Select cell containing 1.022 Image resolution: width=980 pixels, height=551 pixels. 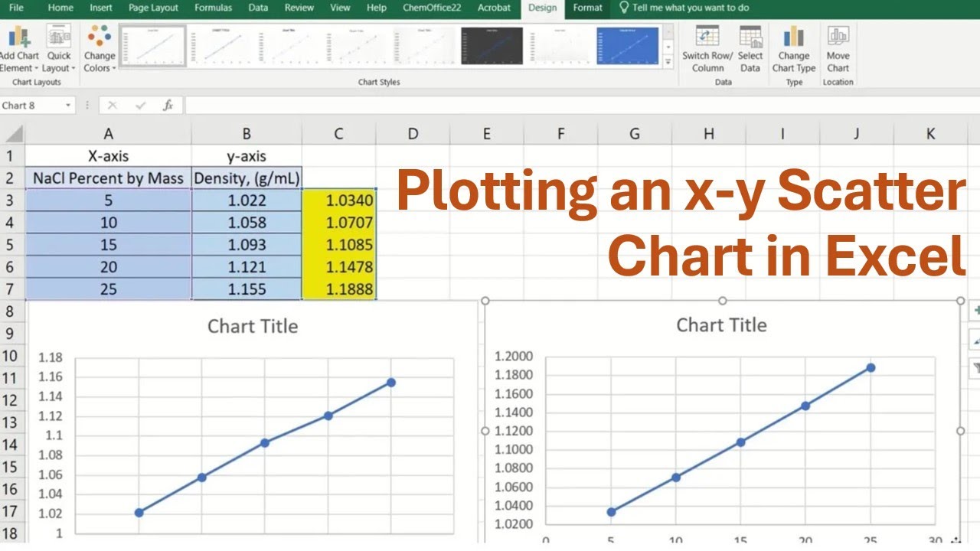tap(247, 201)
